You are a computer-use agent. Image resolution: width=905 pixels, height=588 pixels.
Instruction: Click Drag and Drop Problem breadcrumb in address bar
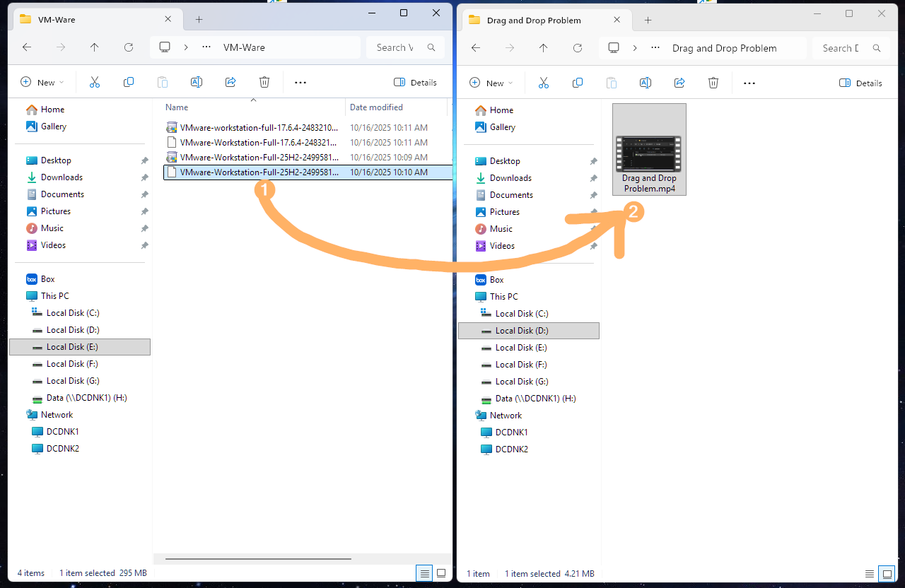[724, 48]
